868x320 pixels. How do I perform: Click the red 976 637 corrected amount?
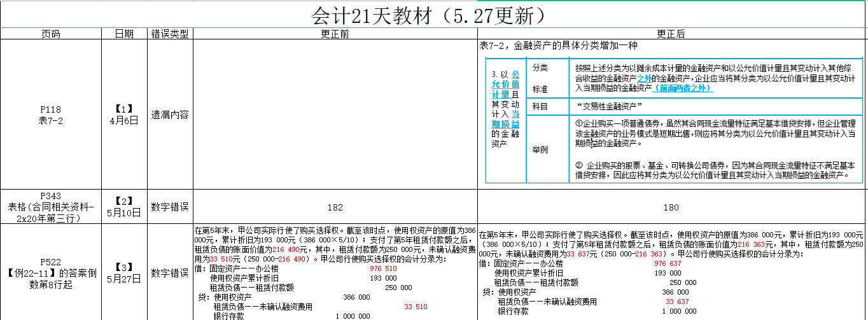click(668, 263)
